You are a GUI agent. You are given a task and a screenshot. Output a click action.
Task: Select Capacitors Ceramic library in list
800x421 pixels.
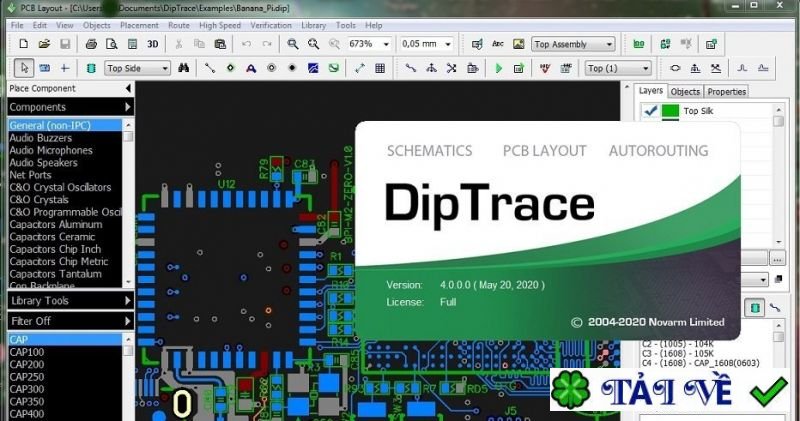(52, 237)
